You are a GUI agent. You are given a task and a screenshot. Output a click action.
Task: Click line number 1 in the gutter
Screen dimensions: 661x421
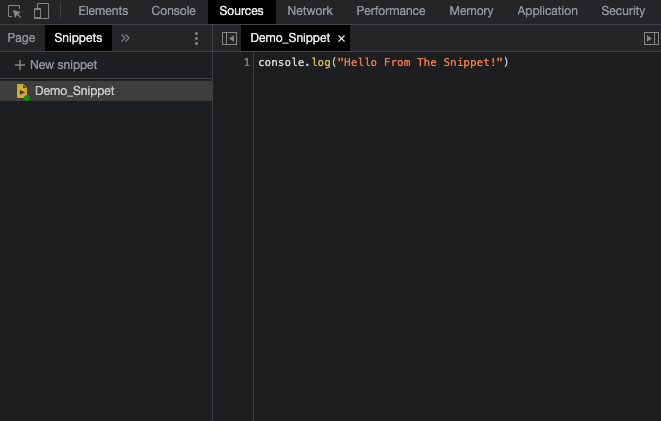(247, 62)
